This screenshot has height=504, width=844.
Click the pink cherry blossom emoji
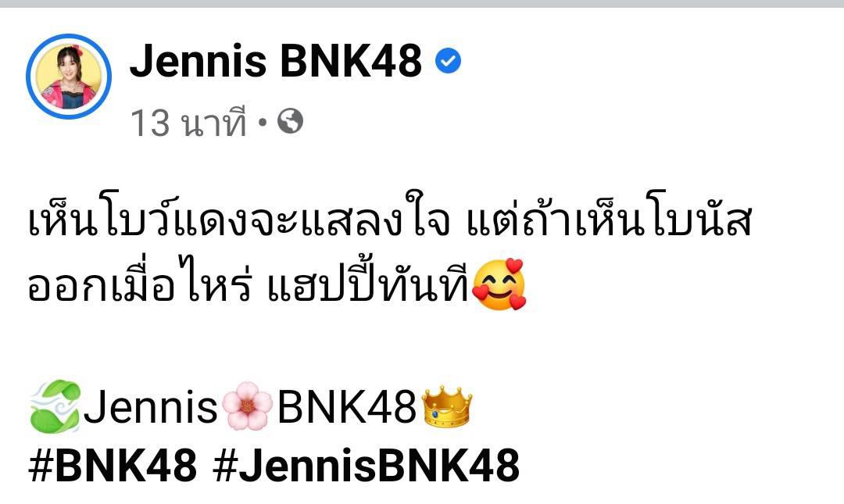(248, 406)
